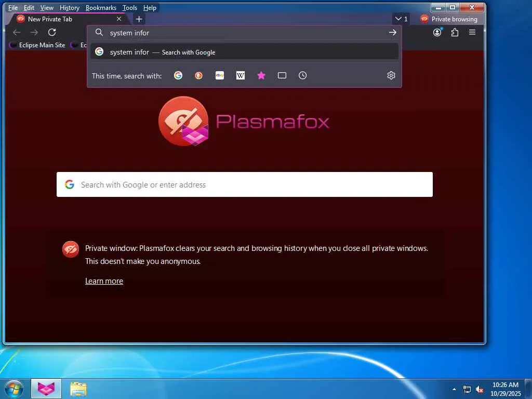Search bookmarks using the pink star icon
Screen dimensions: 532x399
(x=261, y=75)
